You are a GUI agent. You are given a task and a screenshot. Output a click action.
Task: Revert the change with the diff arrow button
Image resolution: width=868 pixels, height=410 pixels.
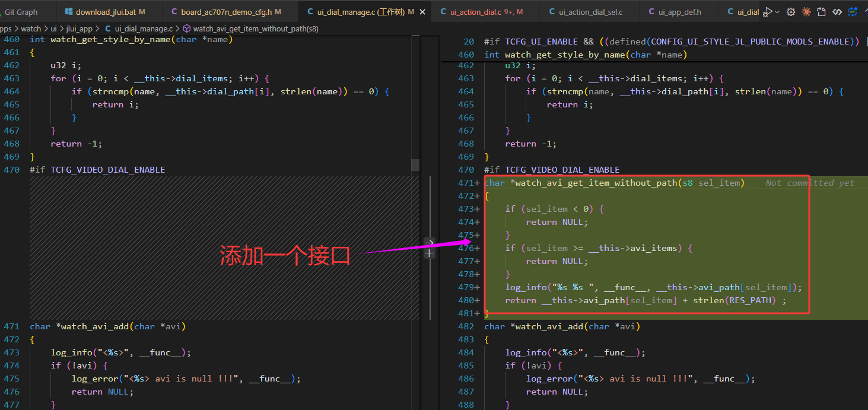click(430, 242)
